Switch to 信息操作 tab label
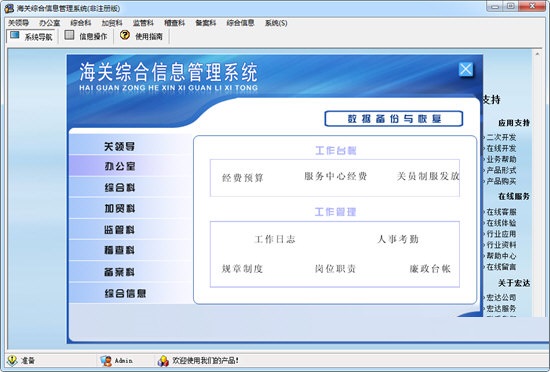The width and height of the screenshot is (550, 372). pyautogui.click(x=93, y=36)
